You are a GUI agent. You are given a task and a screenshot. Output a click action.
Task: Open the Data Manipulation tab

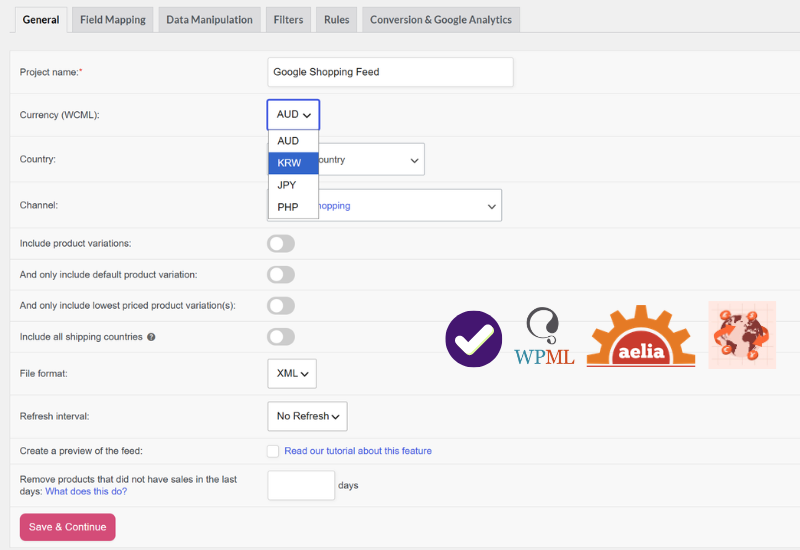tap(209, 20)
